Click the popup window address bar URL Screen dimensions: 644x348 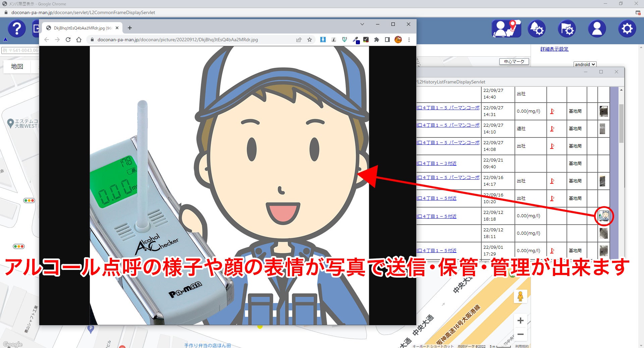177,40
